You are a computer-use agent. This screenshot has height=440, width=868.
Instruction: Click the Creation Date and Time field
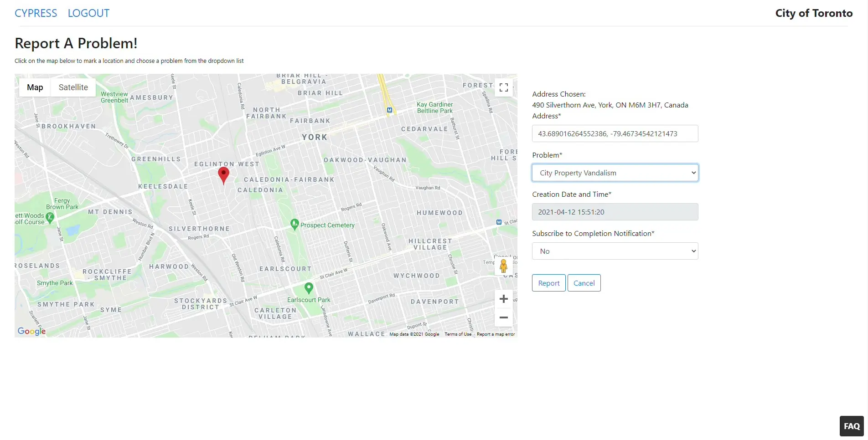(x=615, y=212)
